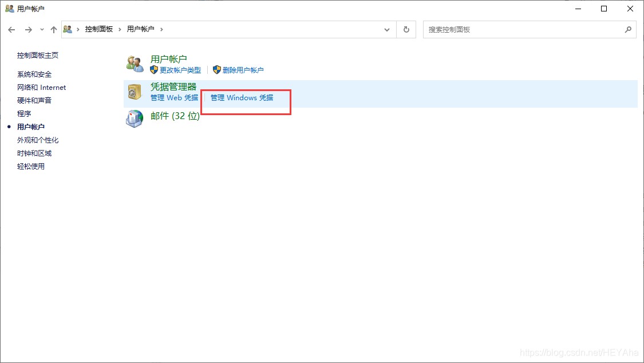Expand chevron after 用户帐户 breadcrumb
Screen dimensions: 644x363
coord(161,29)
